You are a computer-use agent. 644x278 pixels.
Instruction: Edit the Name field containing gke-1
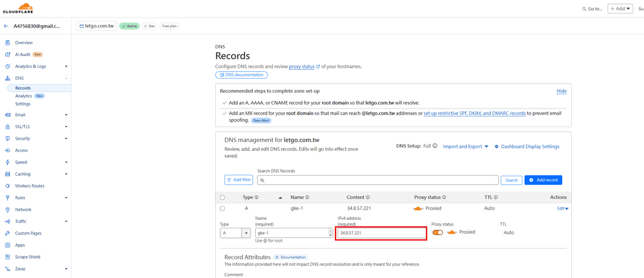293,233
